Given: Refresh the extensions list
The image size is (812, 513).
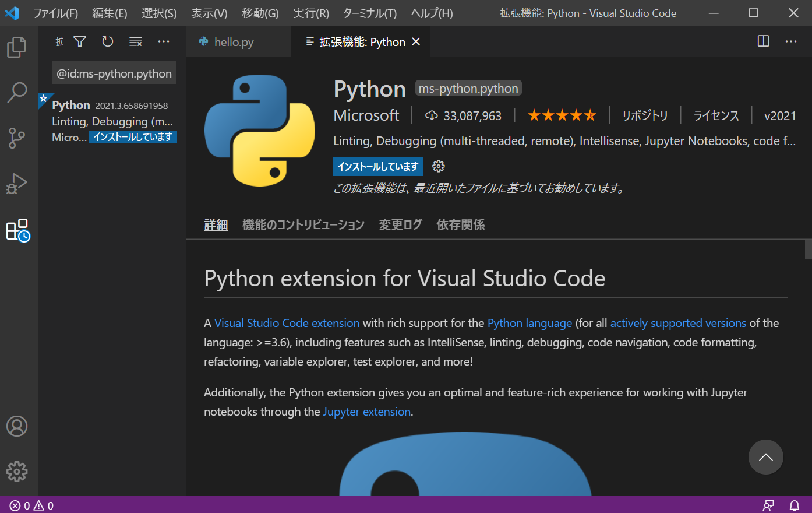Looking at the screenshot, I should pos(107,41).
